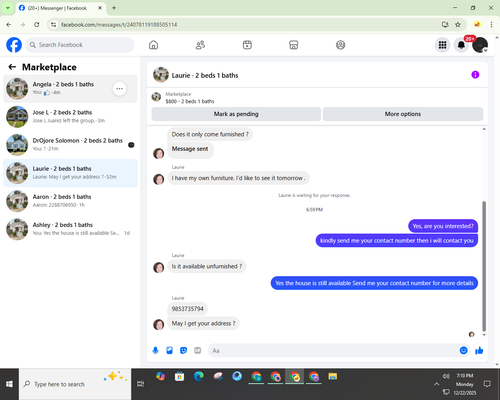Open Laurie's chat header name
The image size is (500, 400).
point(205,75)
